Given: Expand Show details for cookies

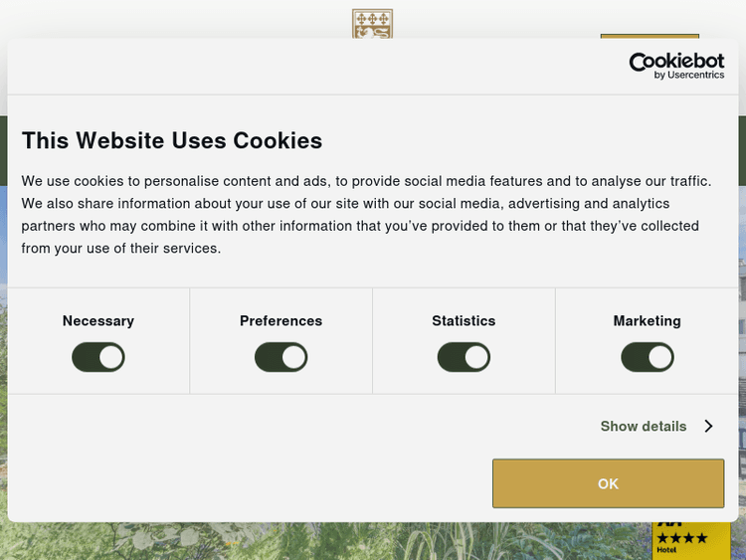Looking at the screenshot, I should coord(644,426).
